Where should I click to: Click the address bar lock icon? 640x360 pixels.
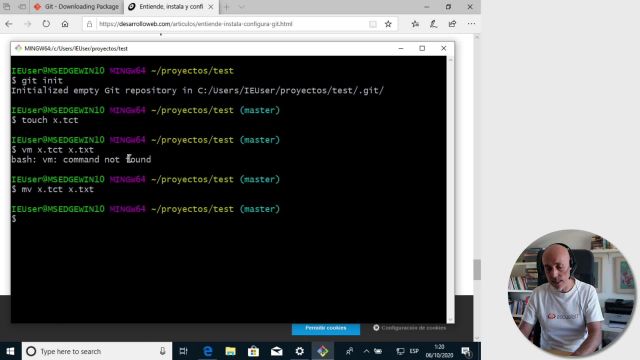click(x=89, y=24)
